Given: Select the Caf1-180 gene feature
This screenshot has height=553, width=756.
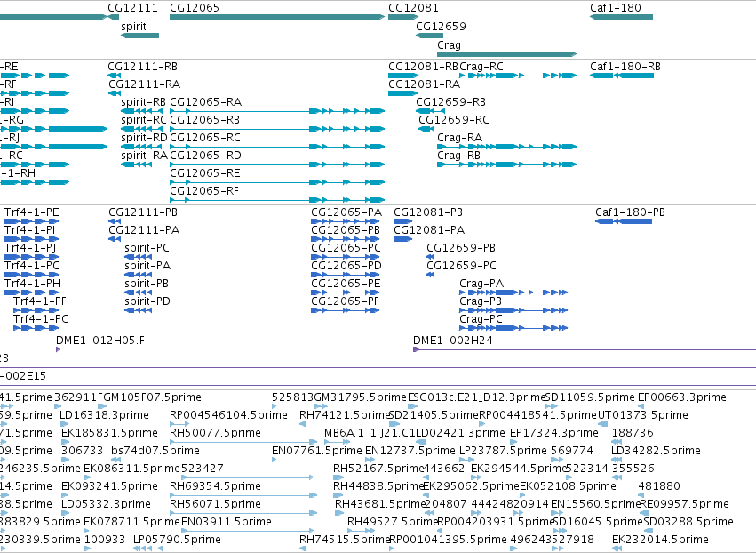Looking at the screenshot, I should (x=621, y=17).
